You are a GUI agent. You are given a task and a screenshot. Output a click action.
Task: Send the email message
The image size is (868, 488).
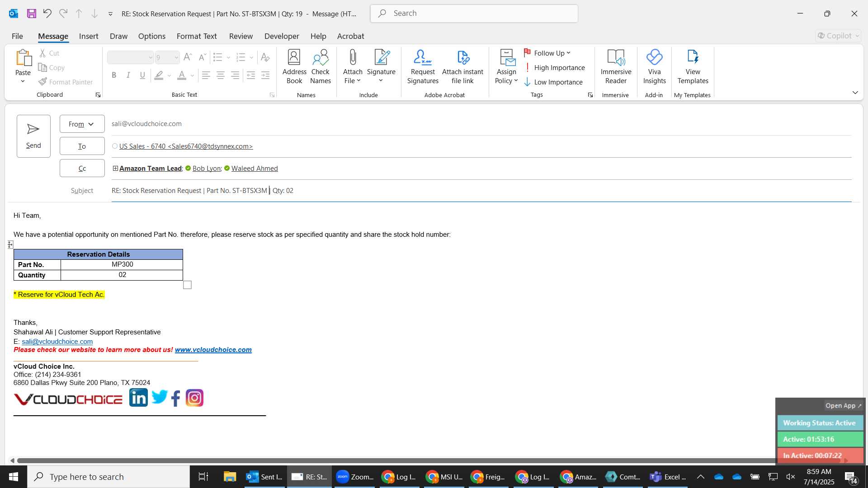[x=33, y=136]
